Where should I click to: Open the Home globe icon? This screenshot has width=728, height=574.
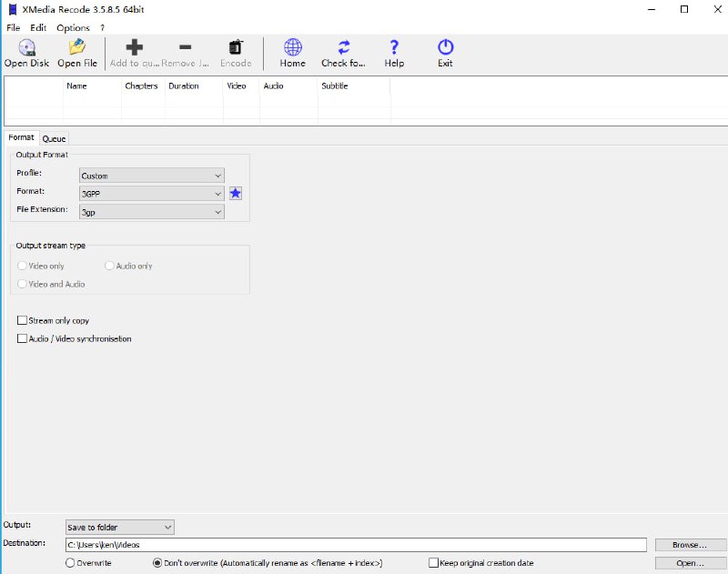tap(293, 47)
